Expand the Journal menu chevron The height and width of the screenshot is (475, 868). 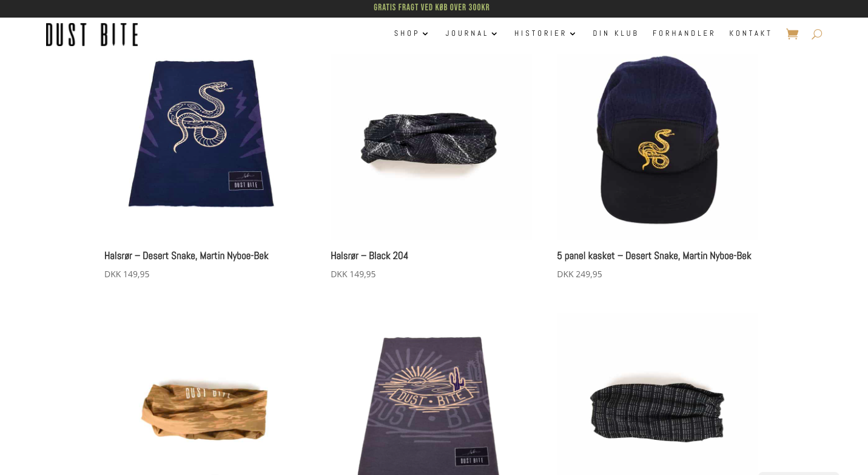pos(495,34)
